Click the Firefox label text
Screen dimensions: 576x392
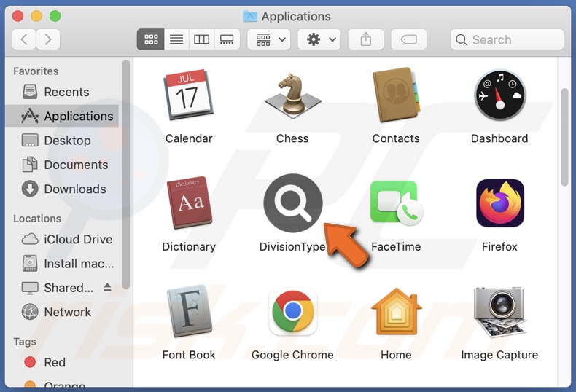pos(499,247)
